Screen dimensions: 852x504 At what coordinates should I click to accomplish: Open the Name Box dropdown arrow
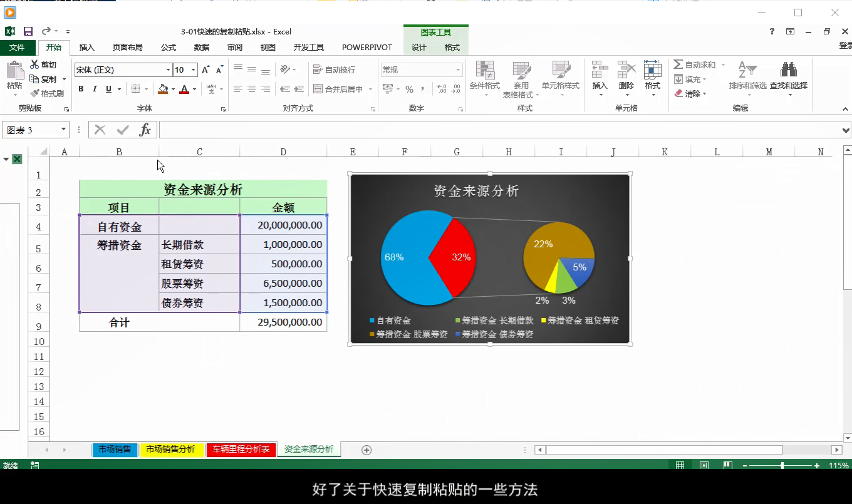(x=63, y=130)
